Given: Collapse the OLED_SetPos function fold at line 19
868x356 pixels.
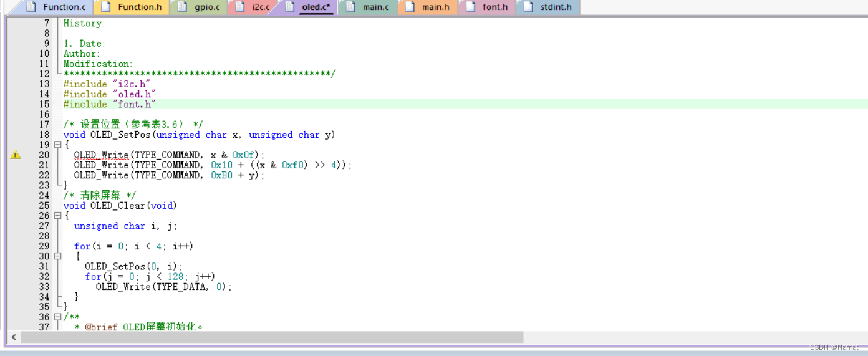Looking at the screenshot, I should tap(57, 145).
